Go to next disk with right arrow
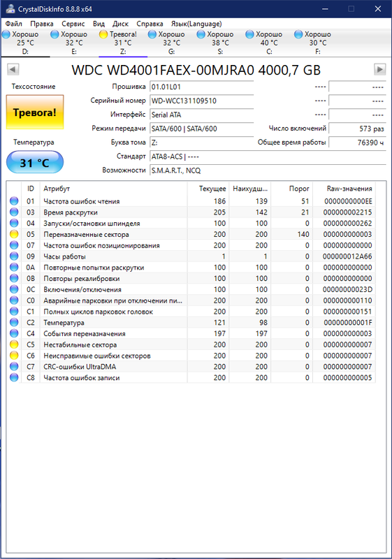The image size is (392, 559). [380, 69]
